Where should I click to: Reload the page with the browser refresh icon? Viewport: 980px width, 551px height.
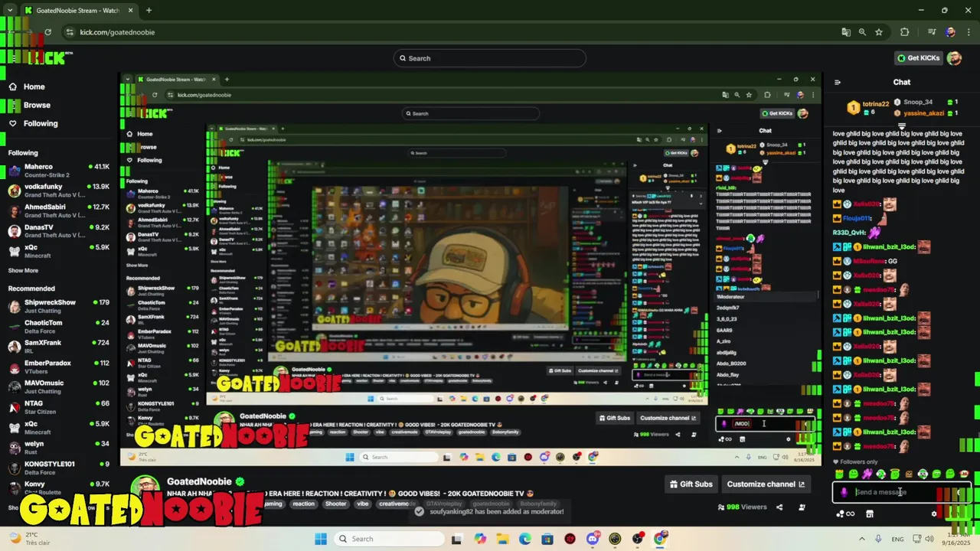[47, 32]
